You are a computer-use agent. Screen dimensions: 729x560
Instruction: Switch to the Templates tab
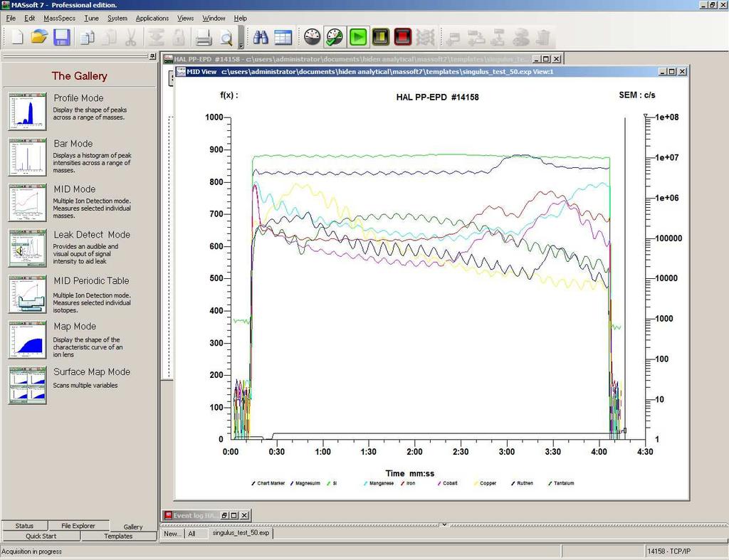click(118, 536)
